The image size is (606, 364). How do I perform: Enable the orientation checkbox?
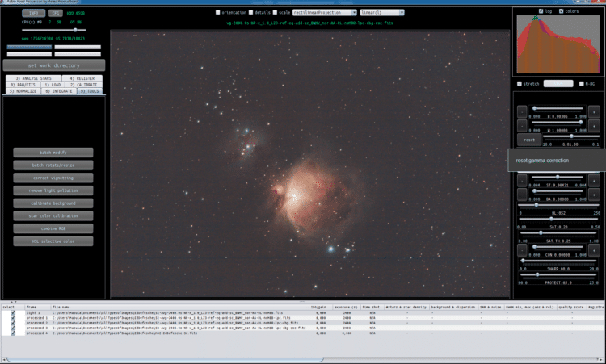(x=217, y=13)
